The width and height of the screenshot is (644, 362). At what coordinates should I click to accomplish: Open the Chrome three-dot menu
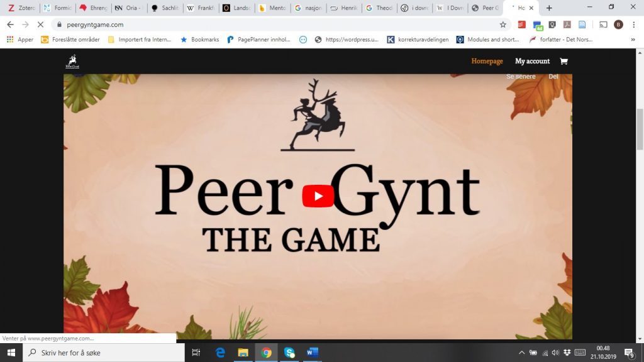point(634,25)
